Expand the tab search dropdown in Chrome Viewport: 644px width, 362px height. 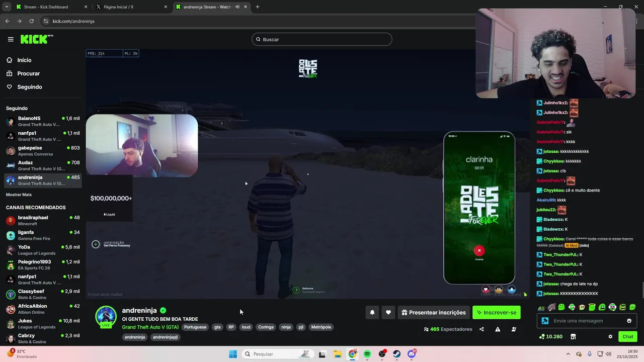(7, 7)
